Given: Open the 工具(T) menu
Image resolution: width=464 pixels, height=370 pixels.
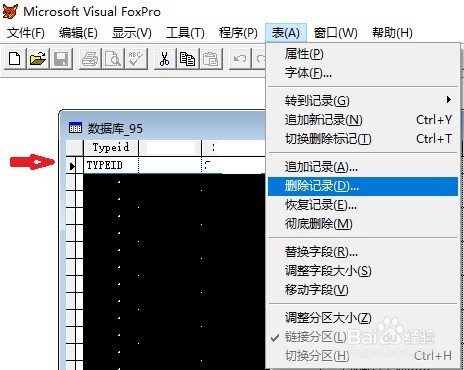Looking at the screenshot, I should [185, 33].
